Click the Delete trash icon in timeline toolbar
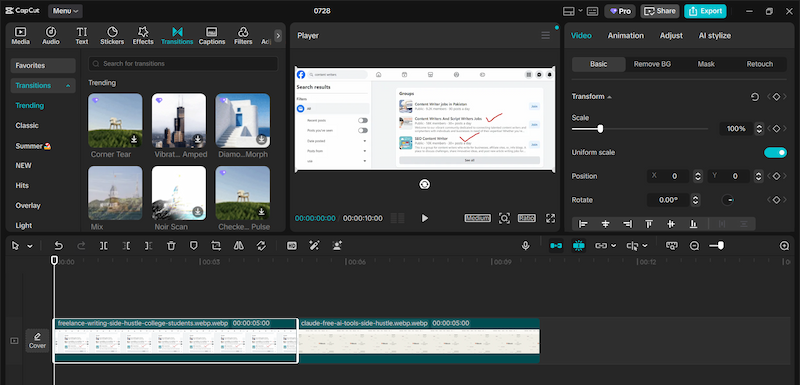The width and height of the screenshot is (800, 385). point(171,246)
